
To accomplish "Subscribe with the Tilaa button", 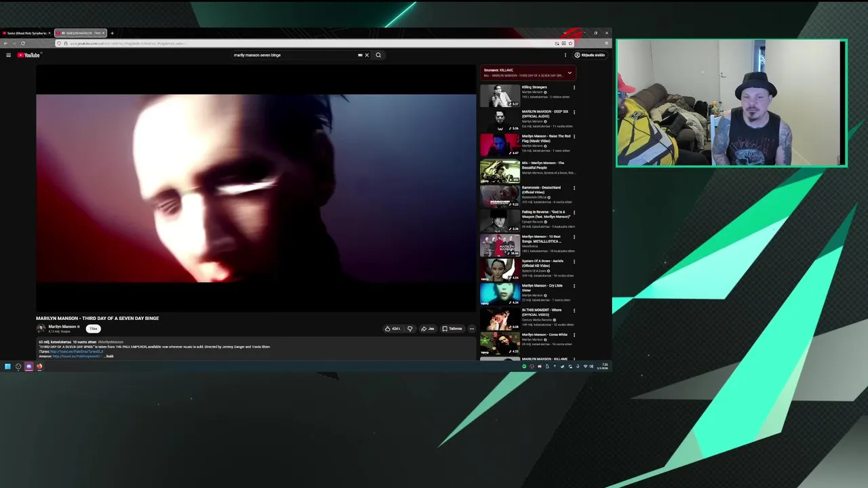I will 94,329.
